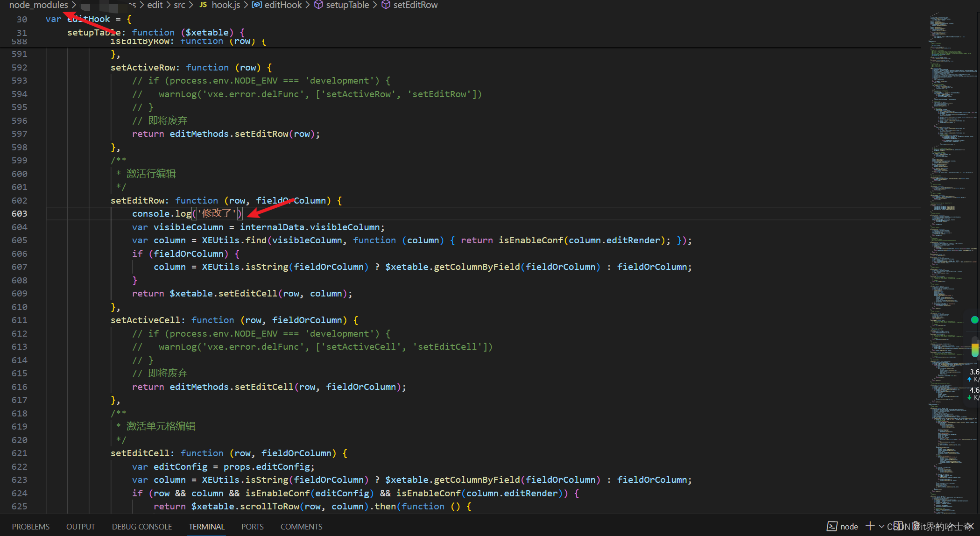
Task: Expand the setupTable breadcrumb symbol list
Action: [x=347, y=5]
